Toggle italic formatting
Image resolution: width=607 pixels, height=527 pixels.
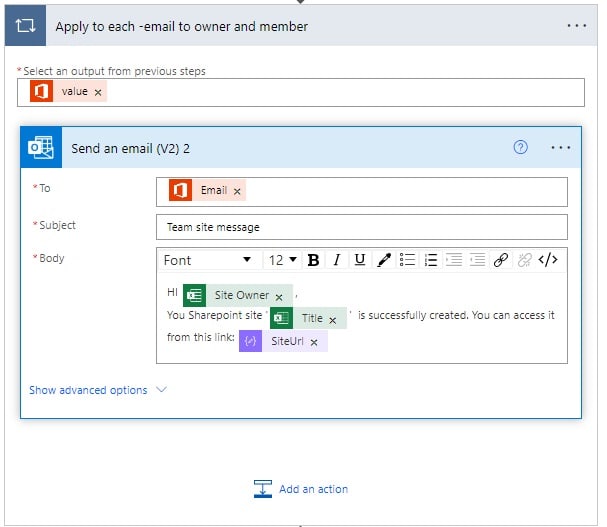click(x=337, y=260)
